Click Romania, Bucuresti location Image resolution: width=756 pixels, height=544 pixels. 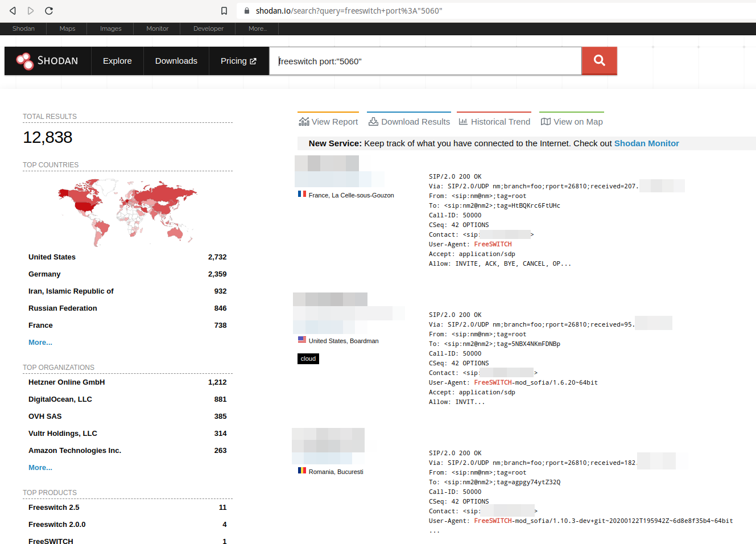click(336, 472)
